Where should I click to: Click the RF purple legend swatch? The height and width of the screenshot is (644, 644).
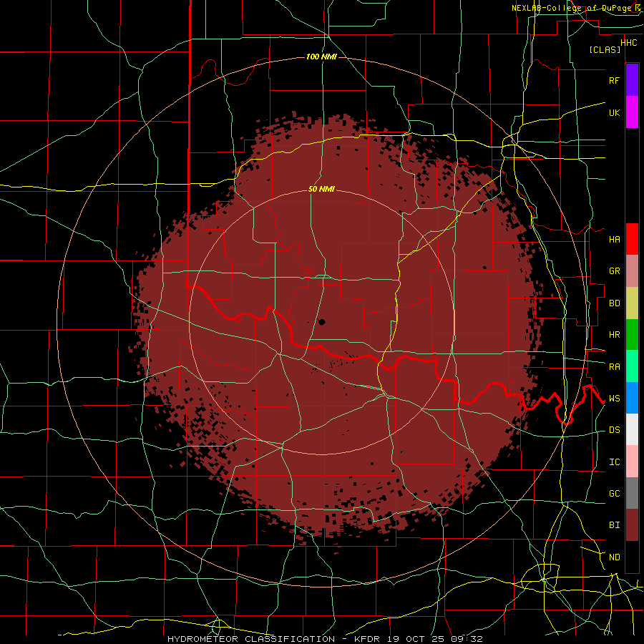(x=632, y=80)
